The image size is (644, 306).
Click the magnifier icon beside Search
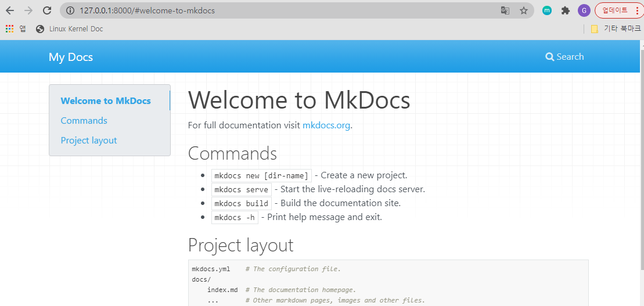pos(549,57)
